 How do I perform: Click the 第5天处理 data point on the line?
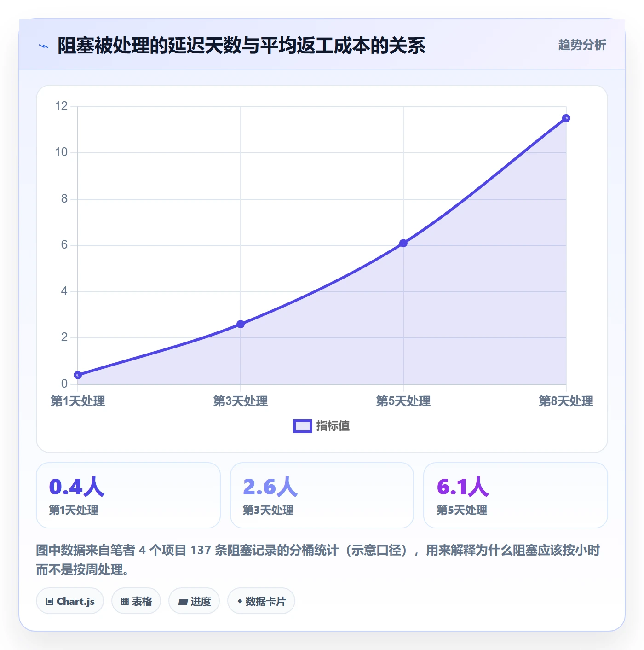click(403, 243)
